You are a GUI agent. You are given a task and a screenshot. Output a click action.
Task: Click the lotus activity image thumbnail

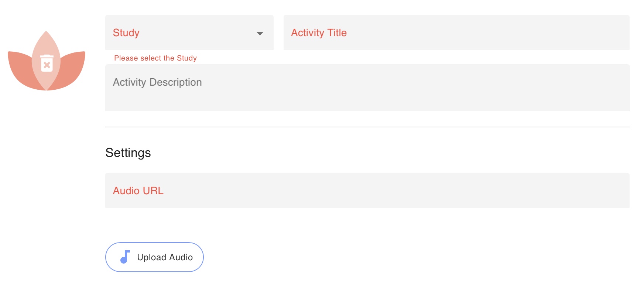tap(47, 61)
